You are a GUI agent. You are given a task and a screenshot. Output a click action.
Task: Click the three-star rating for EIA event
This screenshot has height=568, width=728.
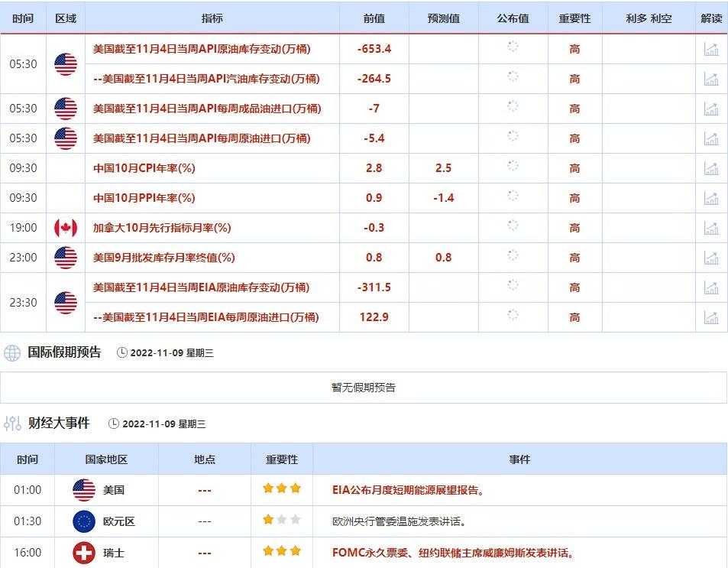pyautogui.click(x=282, y=489)
